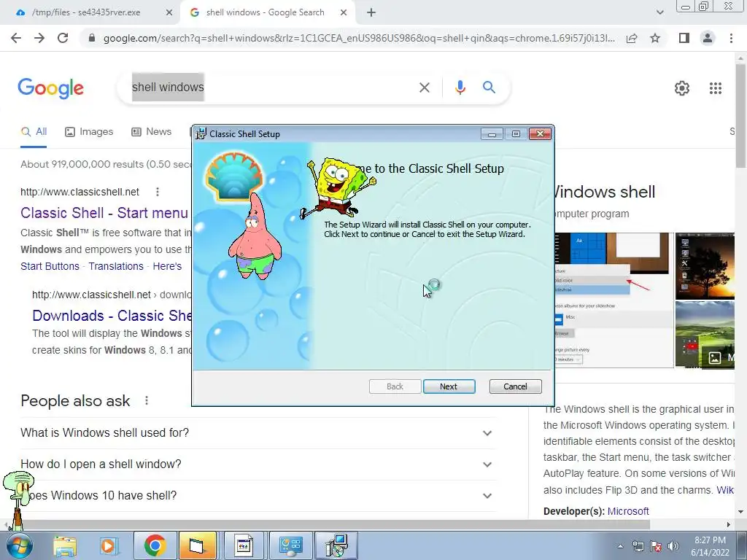Click into the shell windows search field
Screen dimensions: 747x560
(x=271, y=87)
